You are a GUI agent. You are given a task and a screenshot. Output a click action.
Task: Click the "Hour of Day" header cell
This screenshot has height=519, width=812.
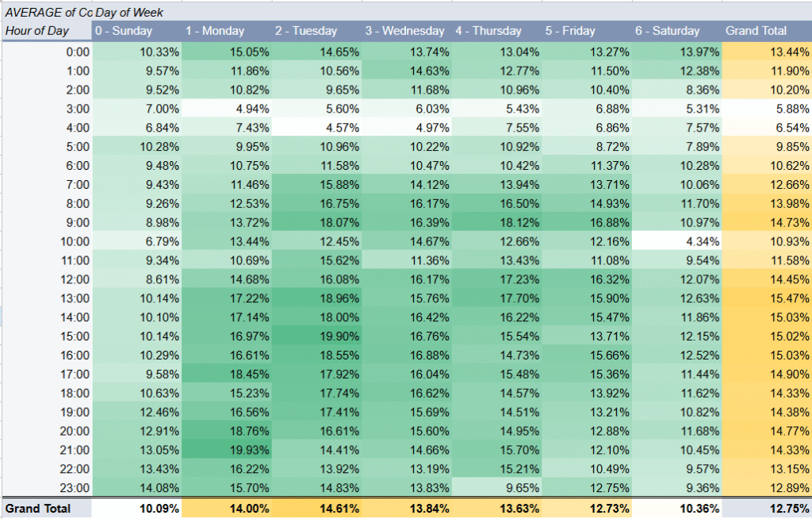pyautogui.click(x=36, y=31)
